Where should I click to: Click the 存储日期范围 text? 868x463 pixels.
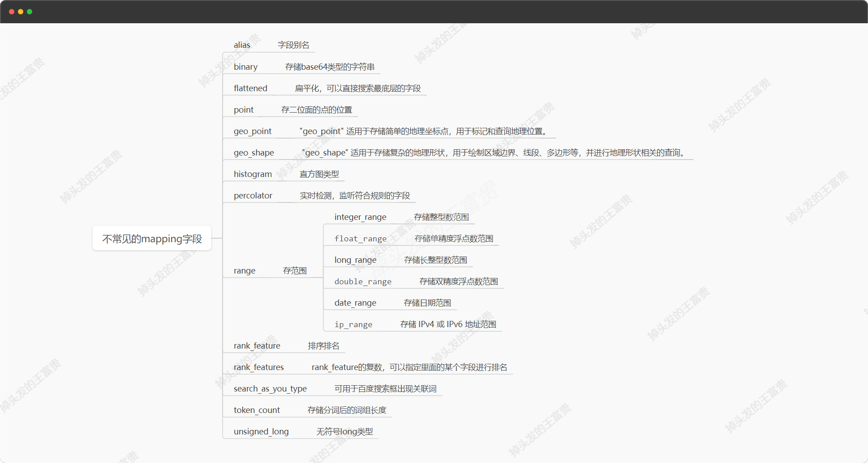point(428,303)
